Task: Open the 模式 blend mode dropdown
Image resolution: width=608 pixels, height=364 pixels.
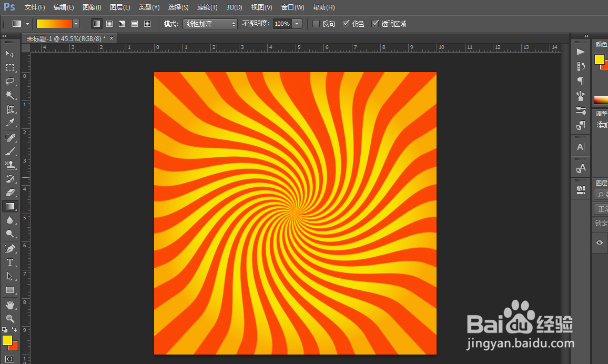Action: (210, 24)
